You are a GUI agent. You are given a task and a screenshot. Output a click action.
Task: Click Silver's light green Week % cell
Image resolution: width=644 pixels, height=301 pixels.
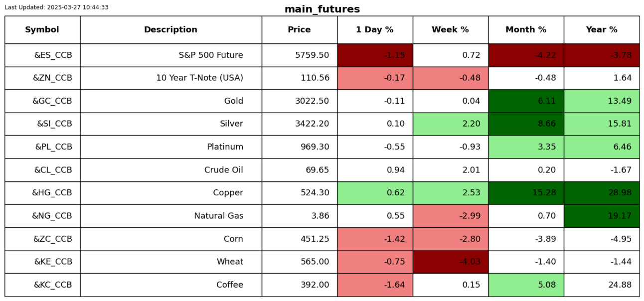point(450,124)
